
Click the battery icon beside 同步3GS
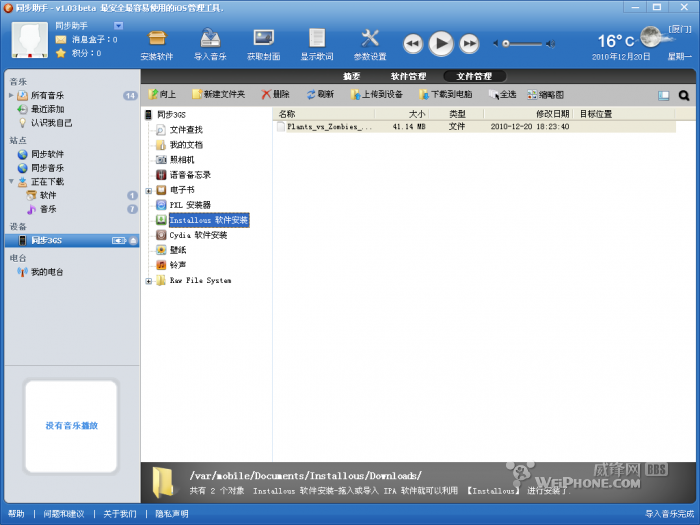tap(119, 241)
